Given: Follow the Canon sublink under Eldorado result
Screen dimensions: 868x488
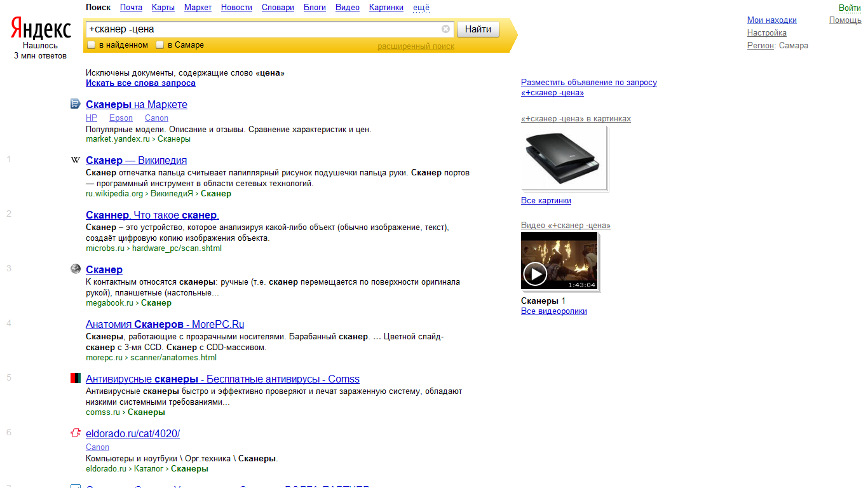Looking at the screenshot, I should tap(97, 447).
